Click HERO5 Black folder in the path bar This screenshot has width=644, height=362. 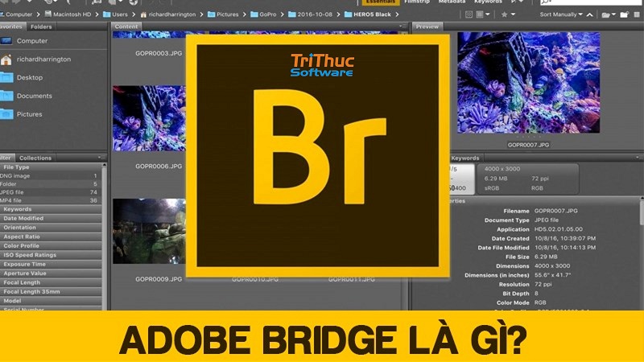[368, 14]
